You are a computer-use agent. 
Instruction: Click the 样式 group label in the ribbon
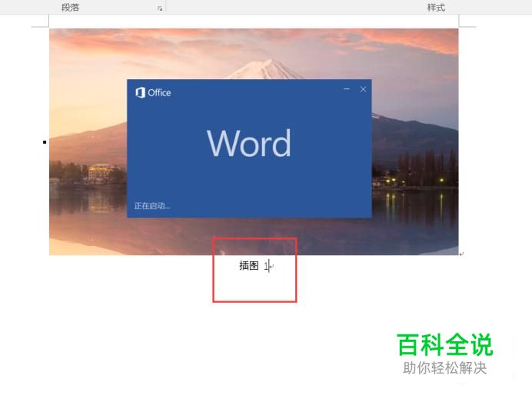tap(436, 8)
